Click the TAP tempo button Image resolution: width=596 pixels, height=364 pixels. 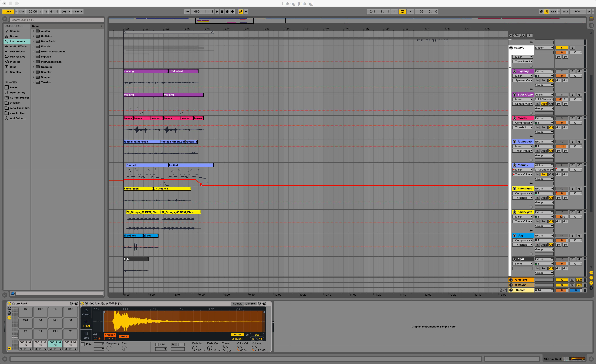(x=22, y=11)
